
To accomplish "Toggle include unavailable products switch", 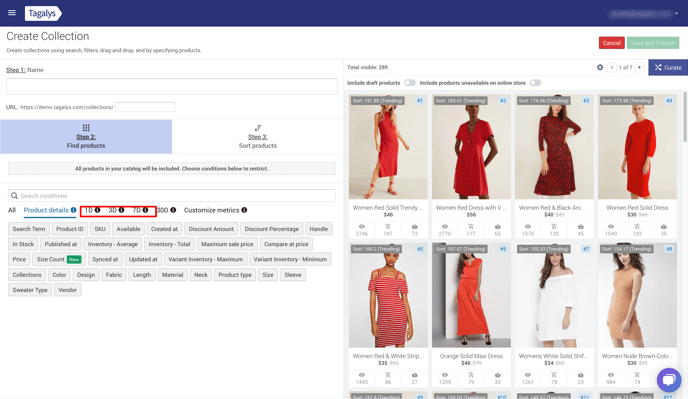I will pyautogui.click(x=535, y=83).
